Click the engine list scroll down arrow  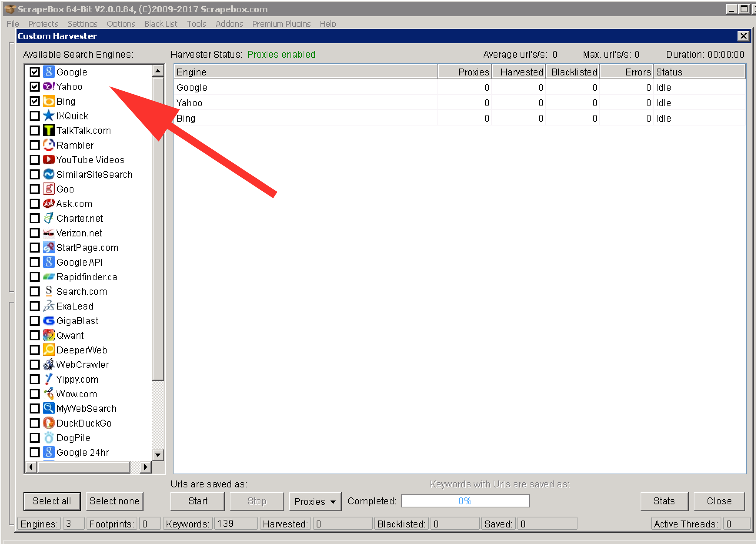tap(158, 455)
